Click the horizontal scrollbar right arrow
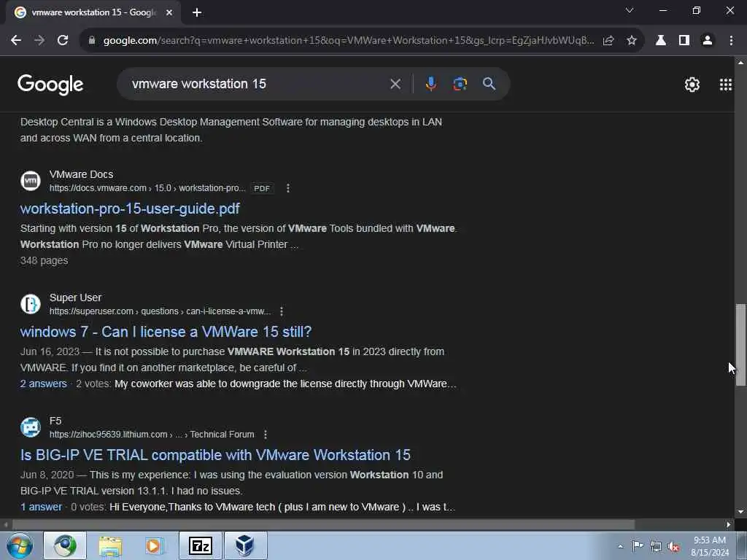This screenshot has width=747, height=560. click(x=729, y=525)
